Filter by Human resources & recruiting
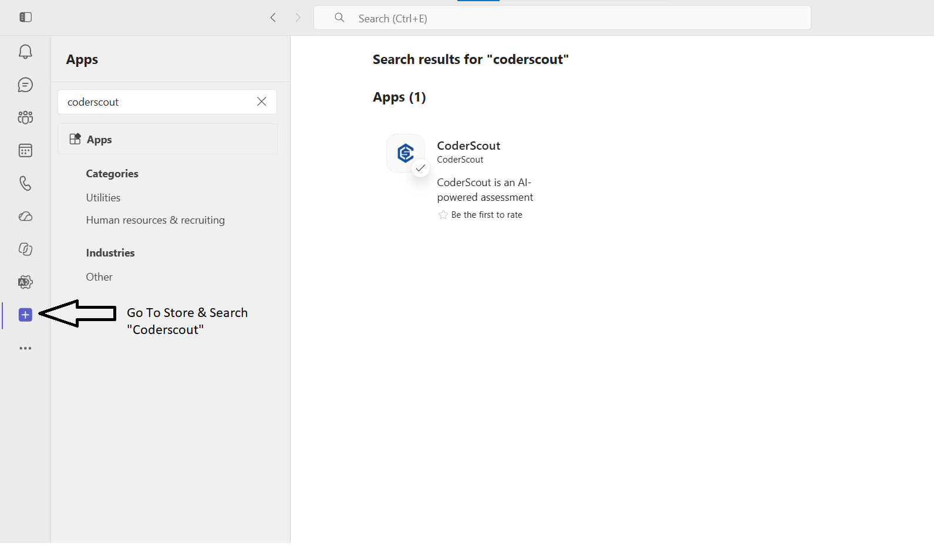934x560 pixels. point(156,220)
